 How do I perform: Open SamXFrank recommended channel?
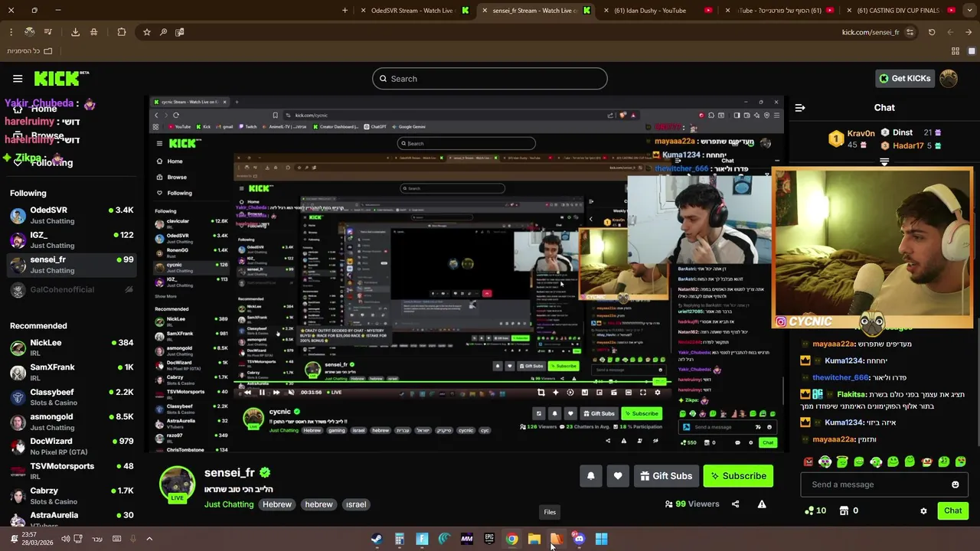(73, 372)
